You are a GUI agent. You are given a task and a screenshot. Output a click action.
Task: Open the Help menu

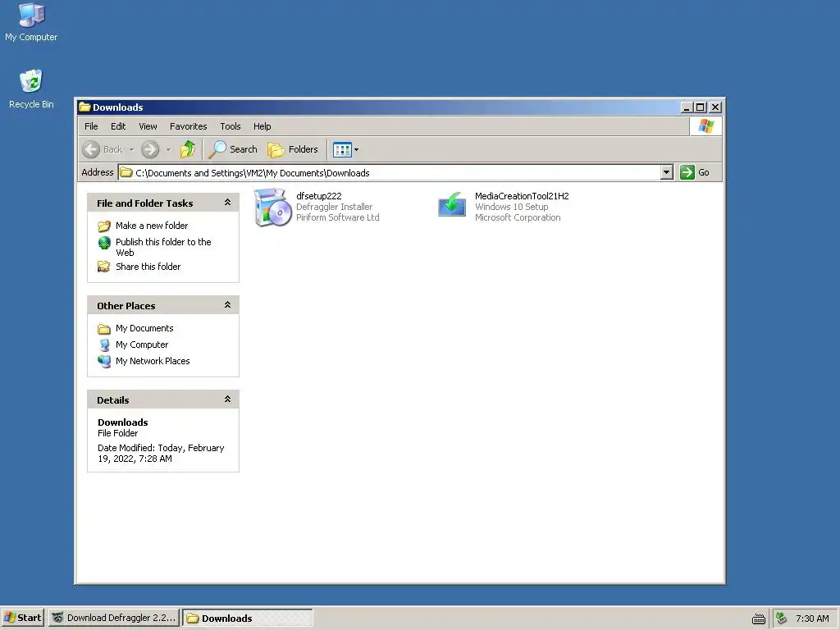(262, 126)
